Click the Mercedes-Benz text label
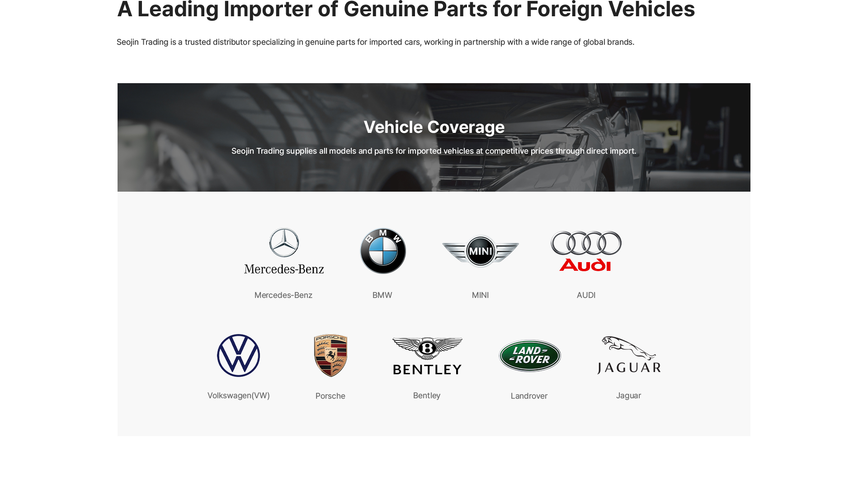 (x=283, y=295)
